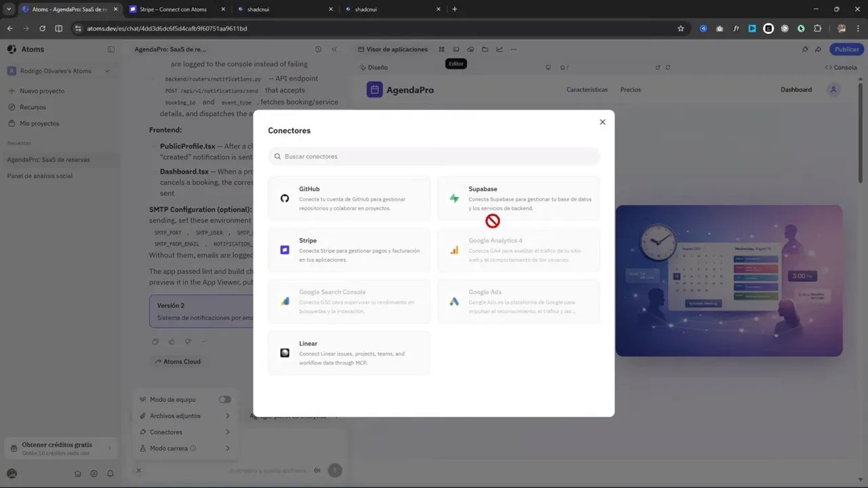Reload the page in browser

pyautogui.click(x=42, y=28)
